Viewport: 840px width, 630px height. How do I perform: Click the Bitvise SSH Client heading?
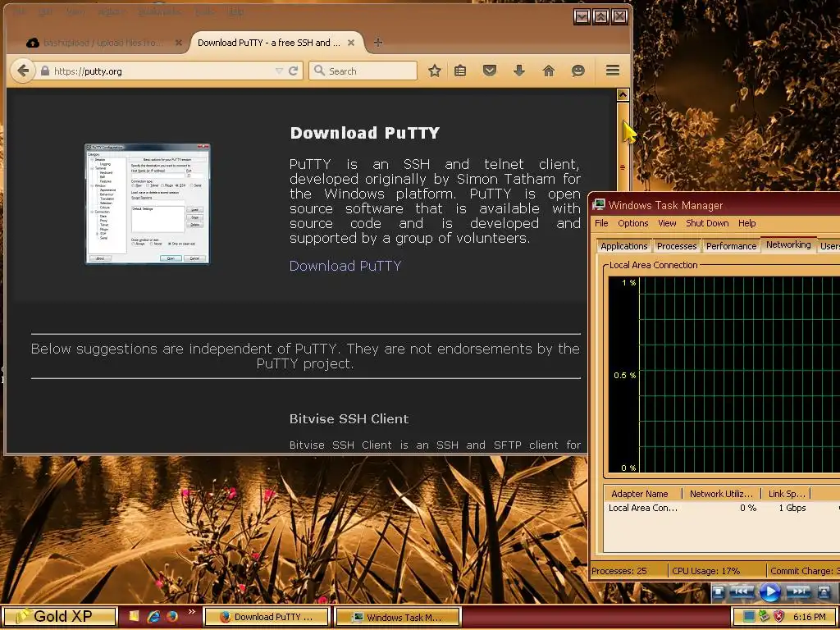point(349,419)
